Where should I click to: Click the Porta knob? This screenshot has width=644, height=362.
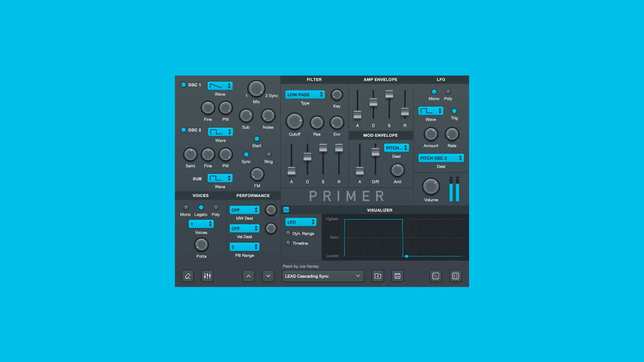coord(201,245)
